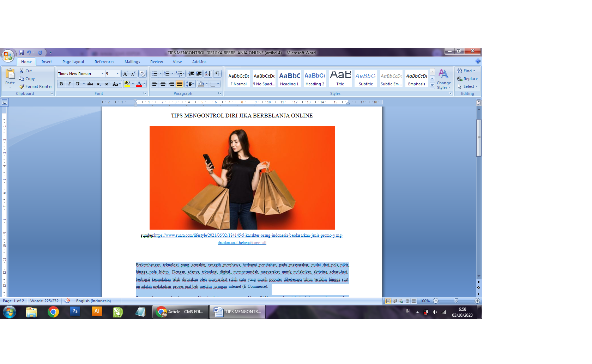
Task: Activate the Format Painter
Action: point(36,86)
